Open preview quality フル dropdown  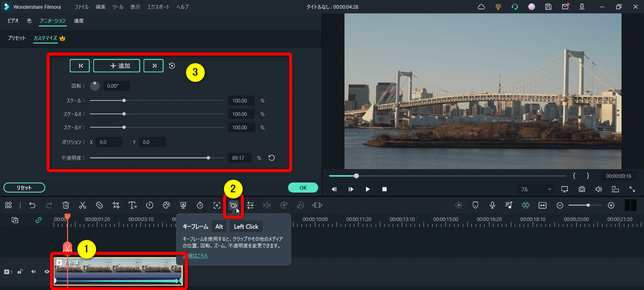click(535, 189)
